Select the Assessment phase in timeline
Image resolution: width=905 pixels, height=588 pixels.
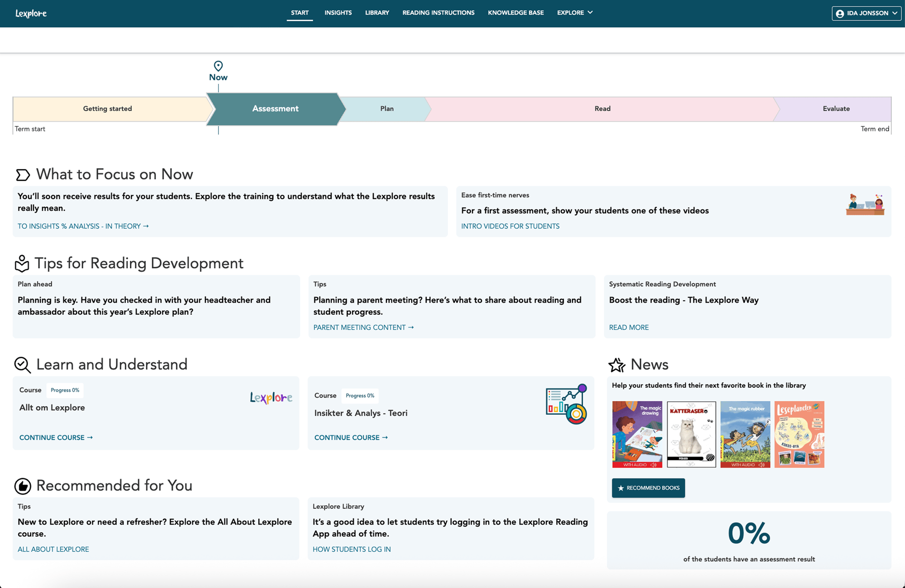tap(276, 109)
